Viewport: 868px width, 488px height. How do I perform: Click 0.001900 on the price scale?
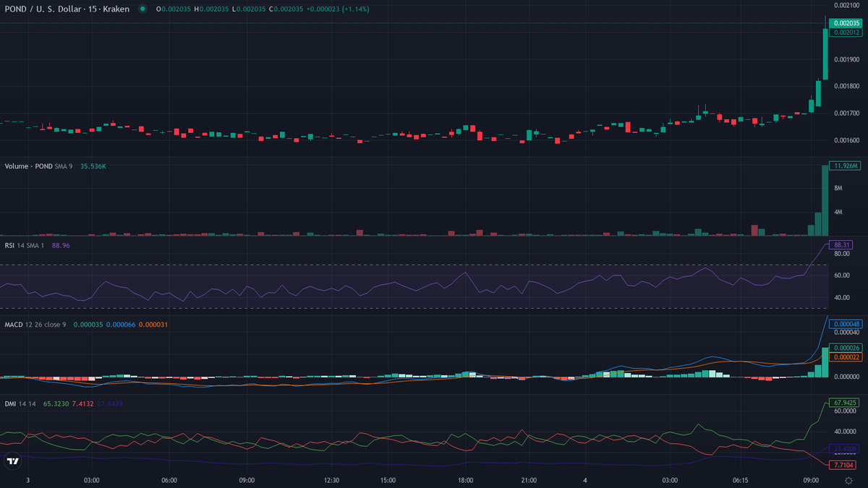click(x=847, y=59)
